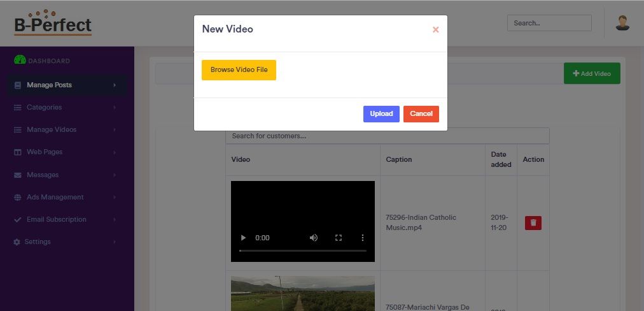Focus the Search for customers field
644x311 pixels.
388,136
